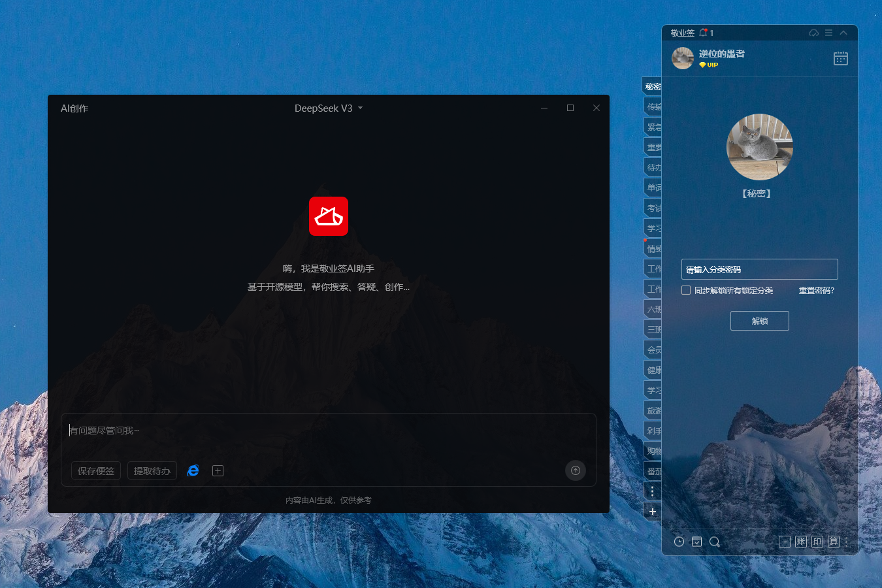Click the 解锁 unlock button
This screenshot has width=882, height=588.
[759, 320]
